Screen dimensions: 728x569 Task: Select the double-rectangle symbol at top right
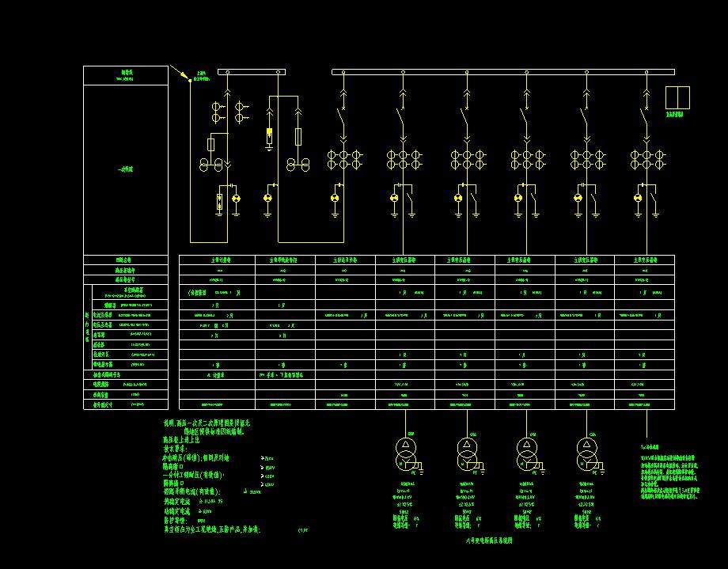[x=677, y=97]
